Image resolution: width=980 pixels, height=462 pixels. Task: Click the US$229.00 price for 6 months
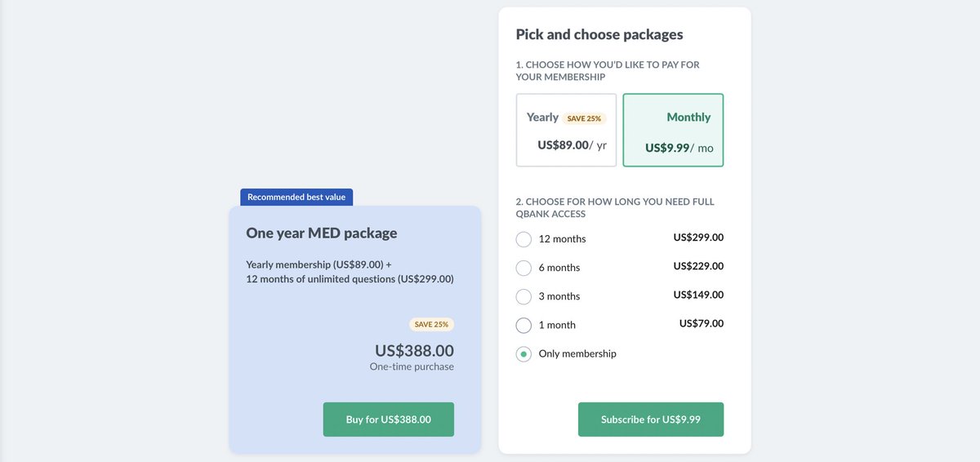698,266
